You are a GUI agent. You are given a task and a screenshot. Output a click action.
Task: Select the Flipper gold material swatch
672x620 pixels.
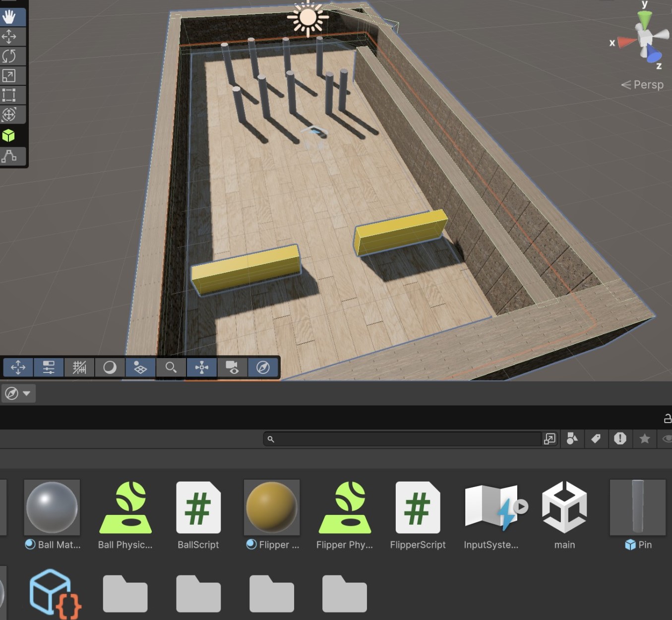[x=272, y=507]
